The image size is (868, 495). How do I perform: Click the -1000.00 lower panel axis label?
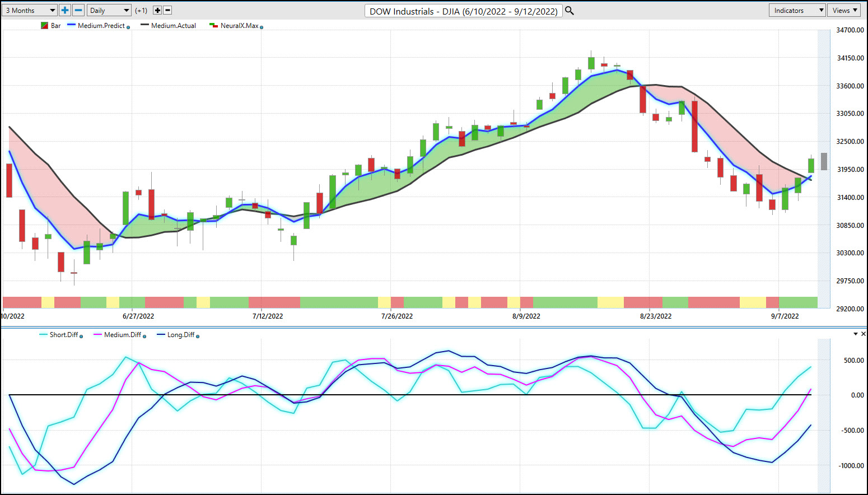[x=851, y=466]
